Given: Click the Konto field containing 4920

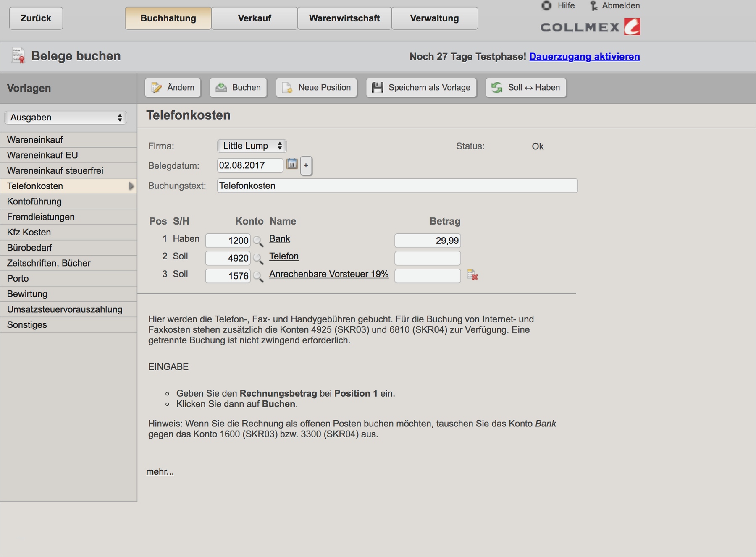Looking at the screenshot, I should [228, 258].
